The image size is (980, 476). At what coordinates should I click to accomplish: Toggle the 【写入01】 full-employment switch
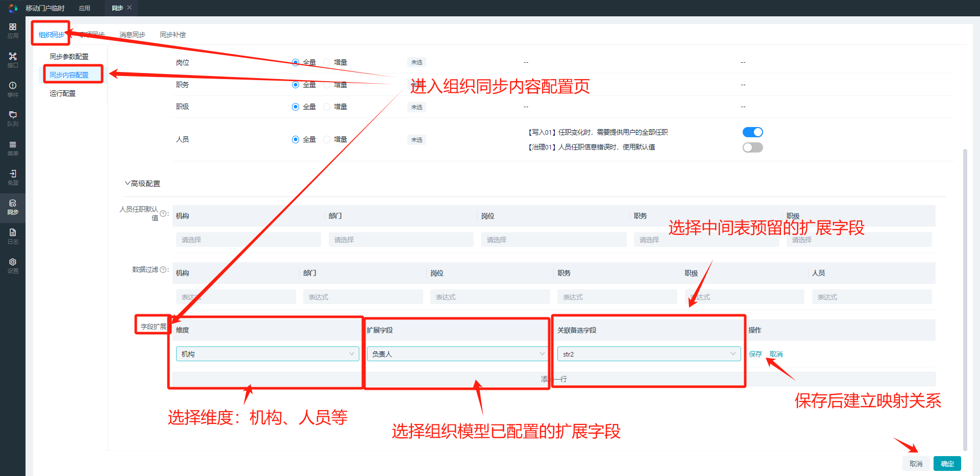point(752,132)
